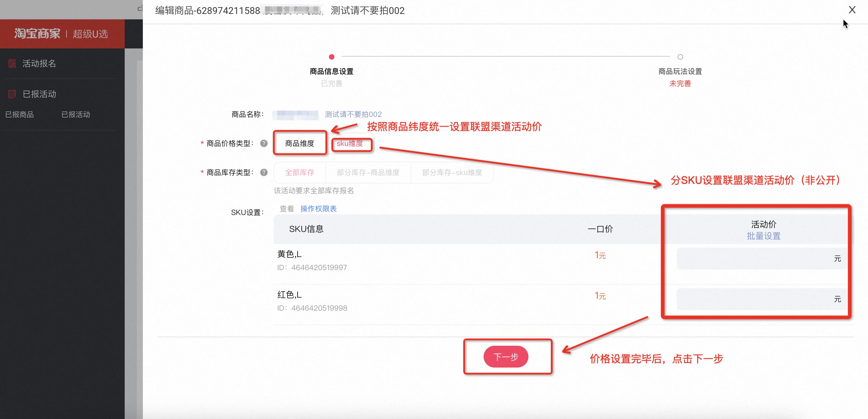Click help icon beside 商品库存类型
The height and width of the screenshot is (419, 868).
[264, 172]
